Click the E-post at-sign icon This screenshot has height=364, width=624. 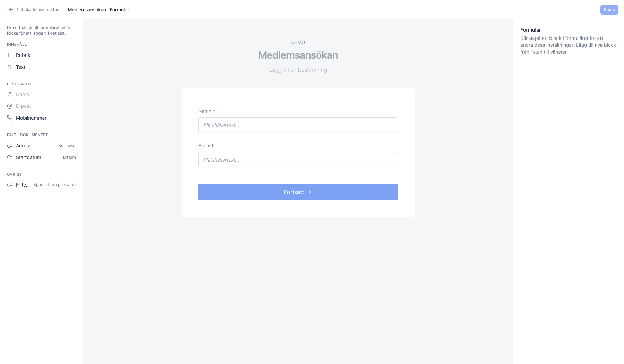10,106
